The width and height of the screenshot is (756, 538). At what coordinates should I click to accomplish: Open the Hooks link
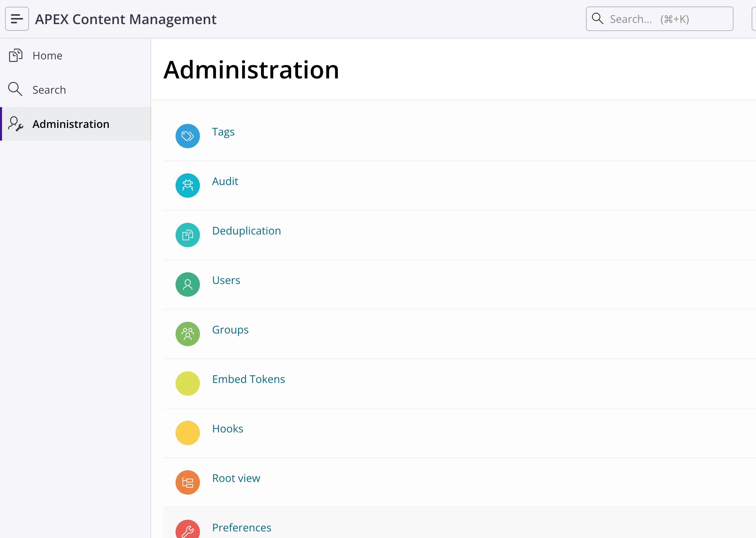(228, 429)
